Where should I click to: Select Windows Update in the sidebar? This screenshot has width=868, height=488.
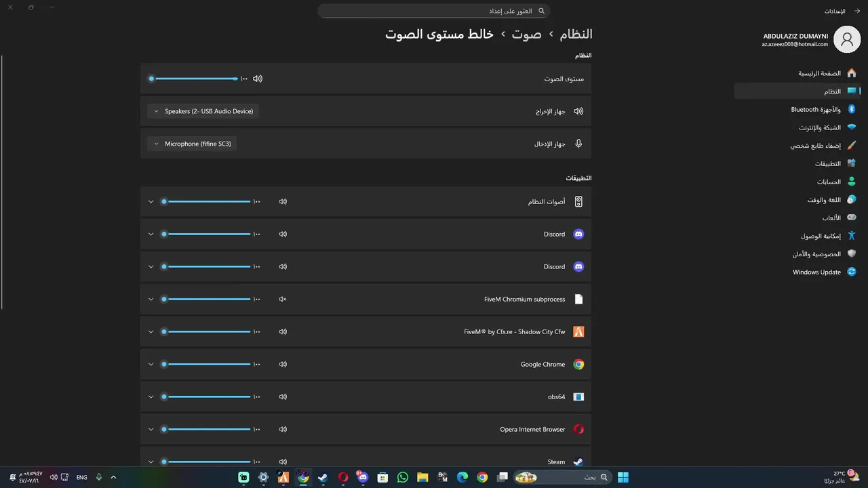(x=797, y=272)
